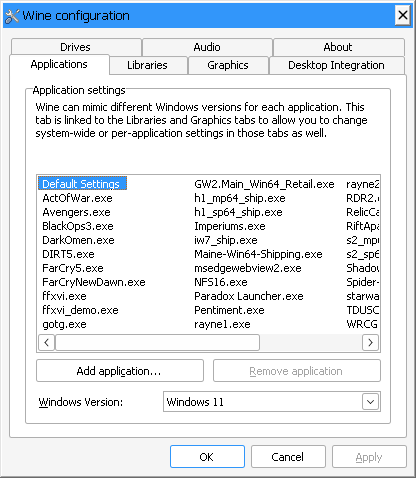Viewport: 416px width, 478px height.
Task: Choose FarCry5.exe from the applications
Action: (x=73, y=268)
